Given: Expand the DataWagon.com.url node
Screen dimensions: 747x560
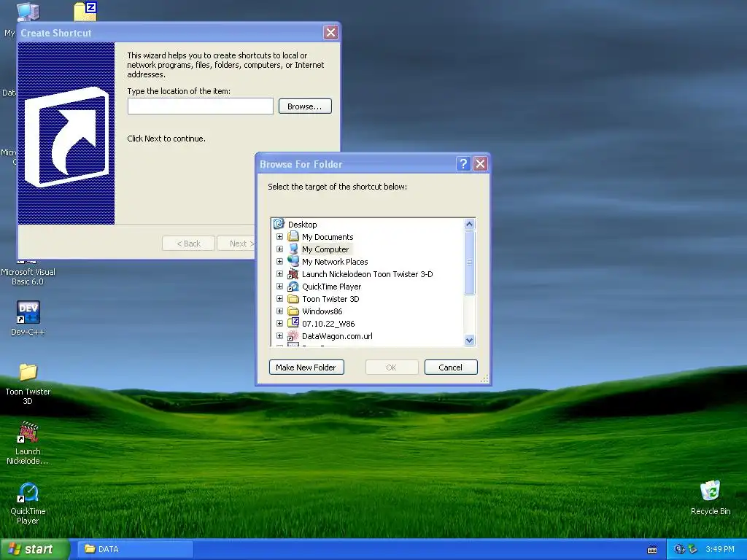Looking at the screenshot, I should pyautogui.click(x=279, y=335).
